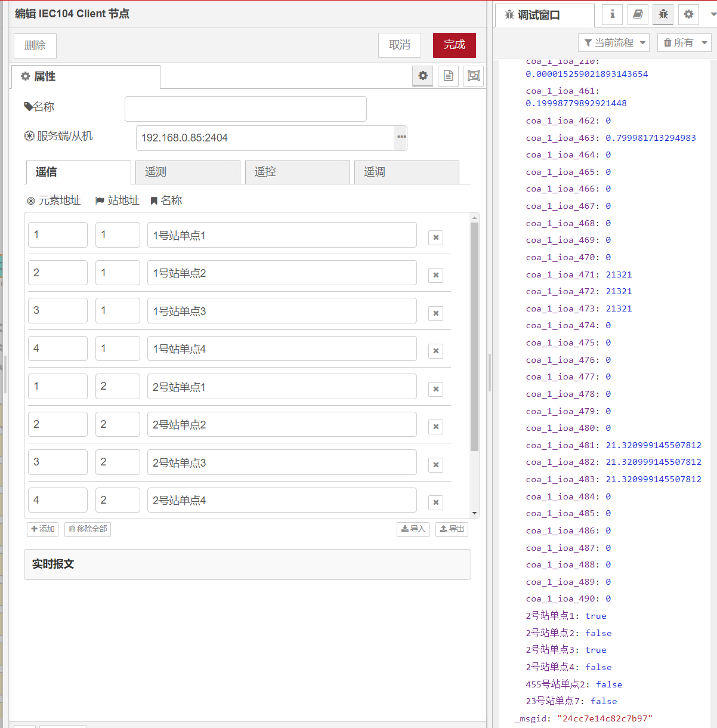The height and width of the screenshot is (728, 717).
Task: Open the debug sidebar bug icon
Action: [x=663, y=14]
